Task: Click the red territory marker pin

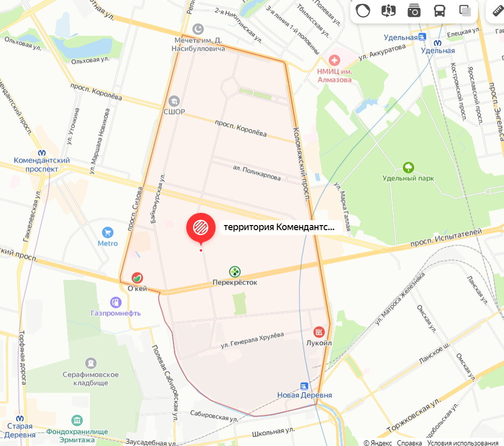Action: [x=201, y=228]
